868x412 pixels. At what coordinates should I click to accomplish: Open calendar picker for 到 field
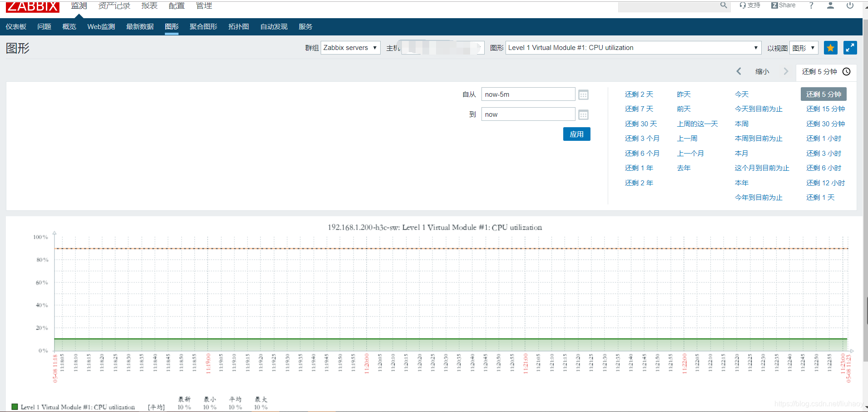(x=584, y=114)
